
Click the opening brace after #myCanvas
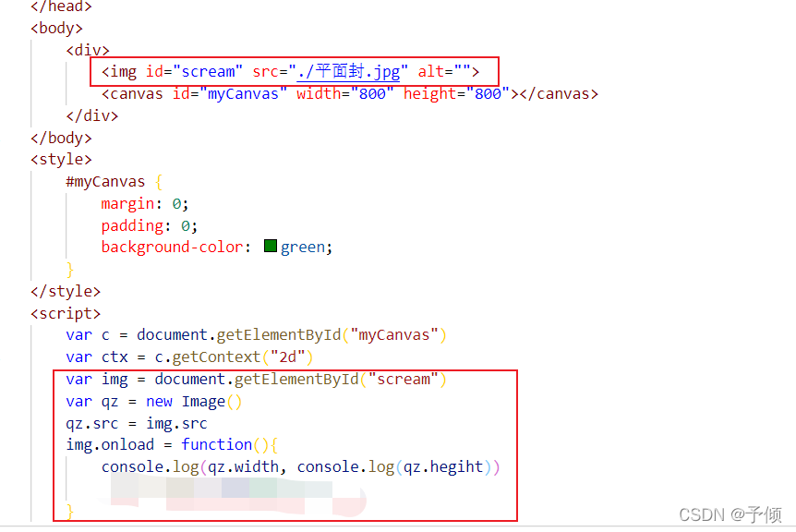[x=159, y=182]
